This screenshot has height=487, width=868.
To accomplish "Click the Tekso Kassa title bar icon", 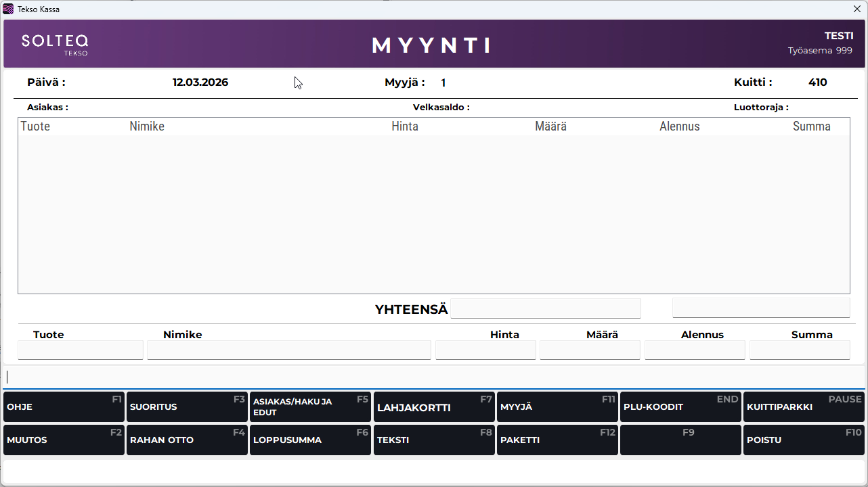I will point(8,9).
